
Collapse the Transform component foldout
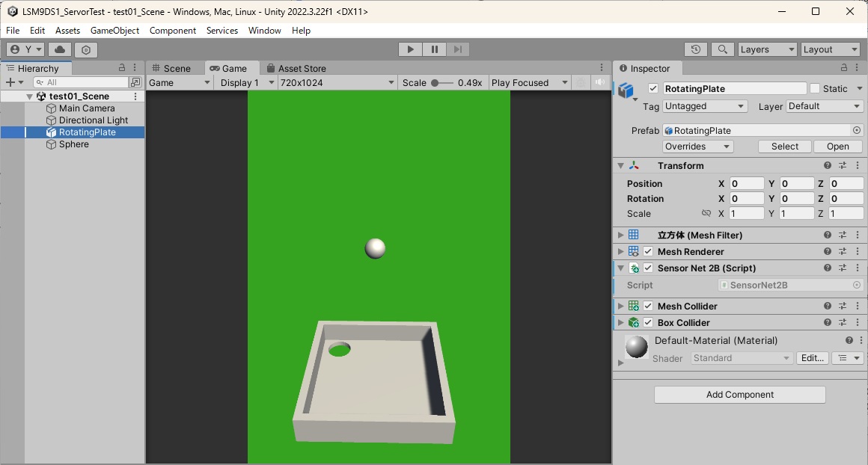click(620, 166)
